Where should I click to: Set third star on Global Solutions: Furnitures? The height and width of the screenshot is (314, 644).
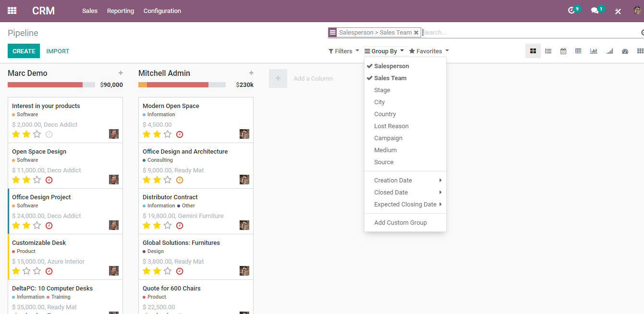pos(168,271)
